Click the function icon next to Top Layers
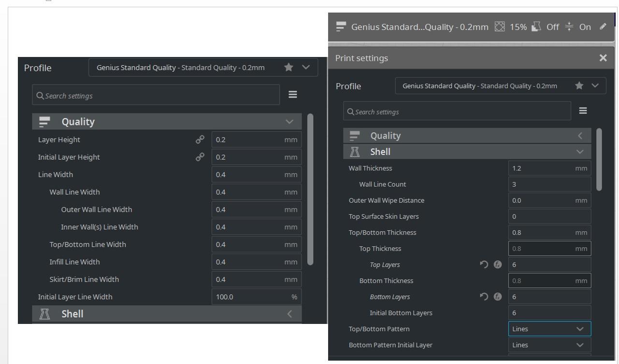This screenshot has height=364, width=619. pos(497,265)
